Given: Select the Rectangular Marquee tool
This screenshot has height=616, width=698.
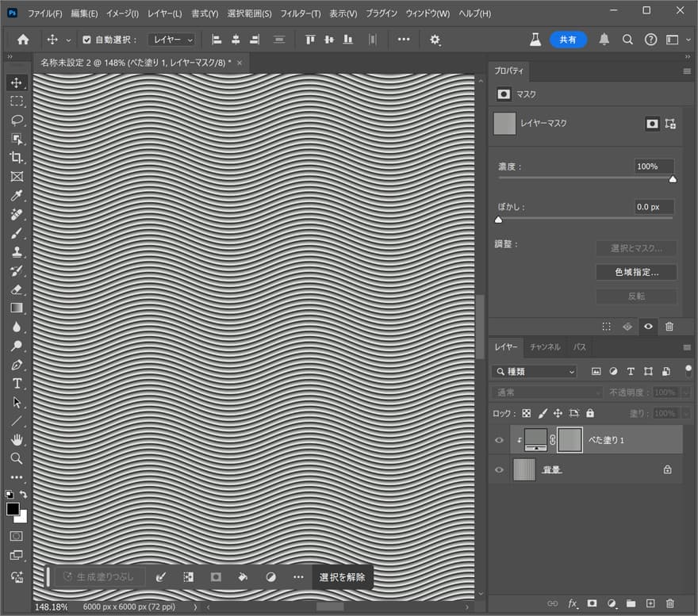Looking at the screenshot, I should coord(17,101).
